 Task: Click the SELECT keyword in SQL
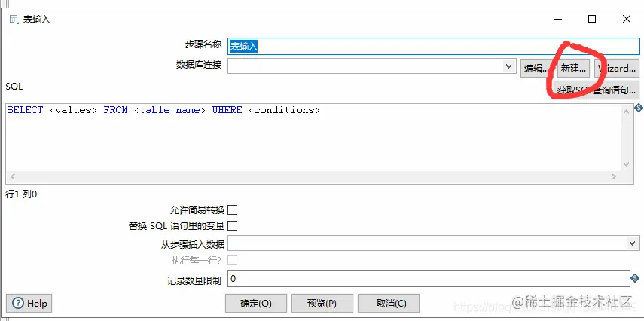pos(25,110)
